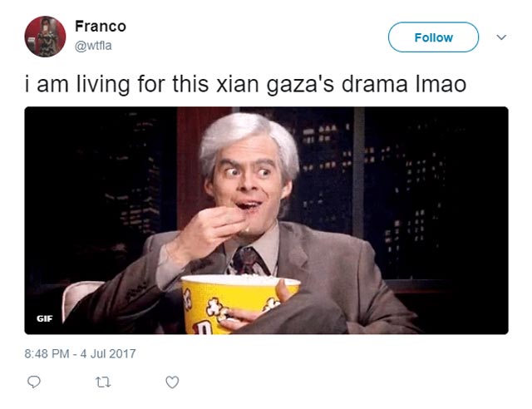532x409 pixels.
Task: Follow the @wtfla account
Action: coord(433,37)
